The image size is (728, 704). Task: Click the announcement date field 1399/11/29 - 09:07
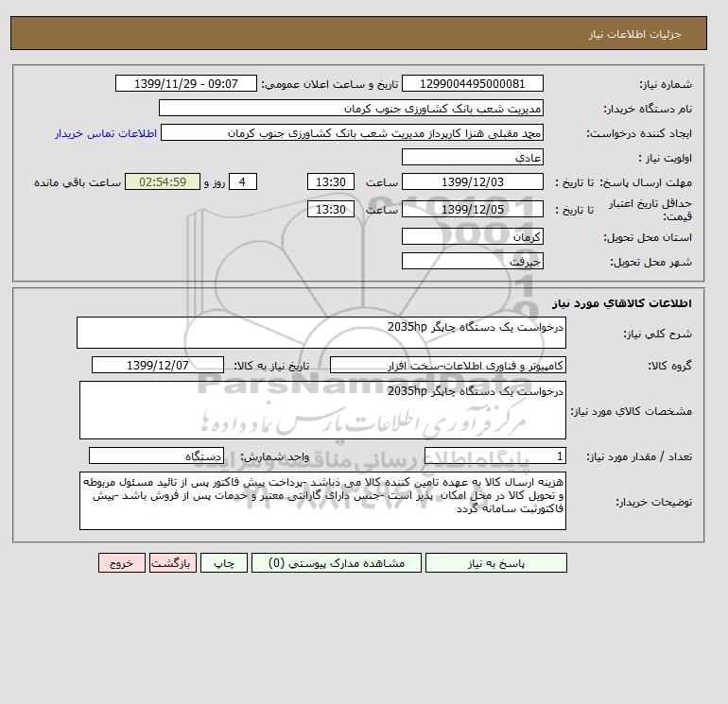click(185, 83)
